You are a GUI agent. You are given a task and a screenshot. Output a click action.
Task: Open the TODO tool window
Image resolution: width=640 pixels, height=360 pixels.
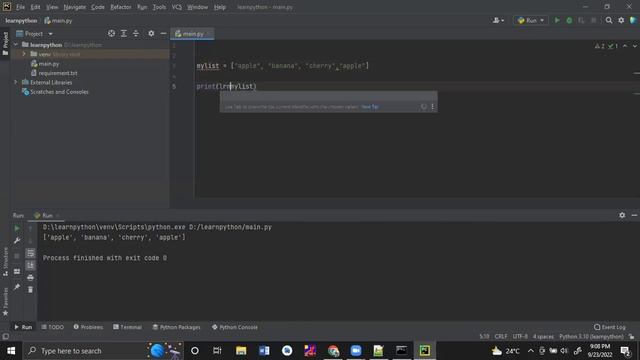53,327
